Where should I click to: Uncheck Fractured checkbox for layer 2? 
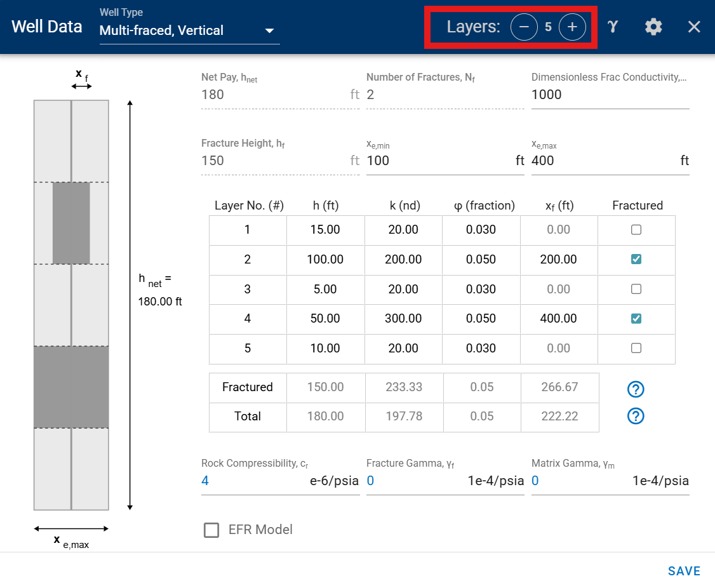coord(636,259)
